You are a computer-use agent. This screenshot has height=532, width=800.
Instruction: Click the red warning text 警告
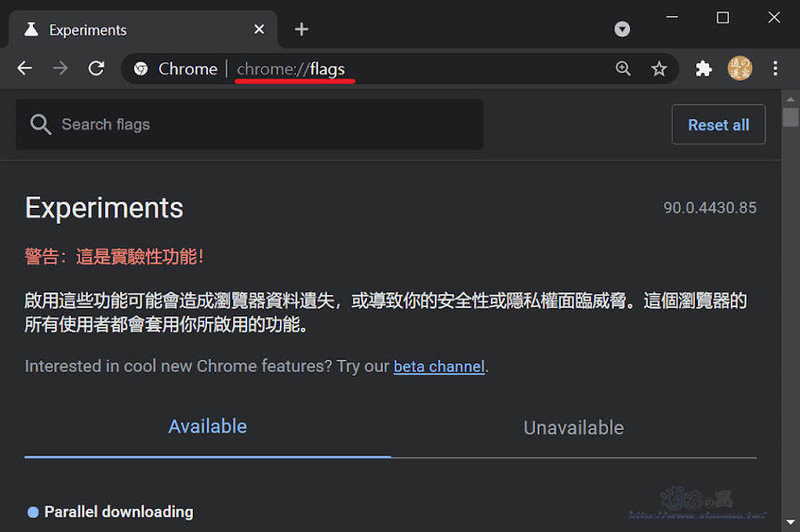pos(115,257)
